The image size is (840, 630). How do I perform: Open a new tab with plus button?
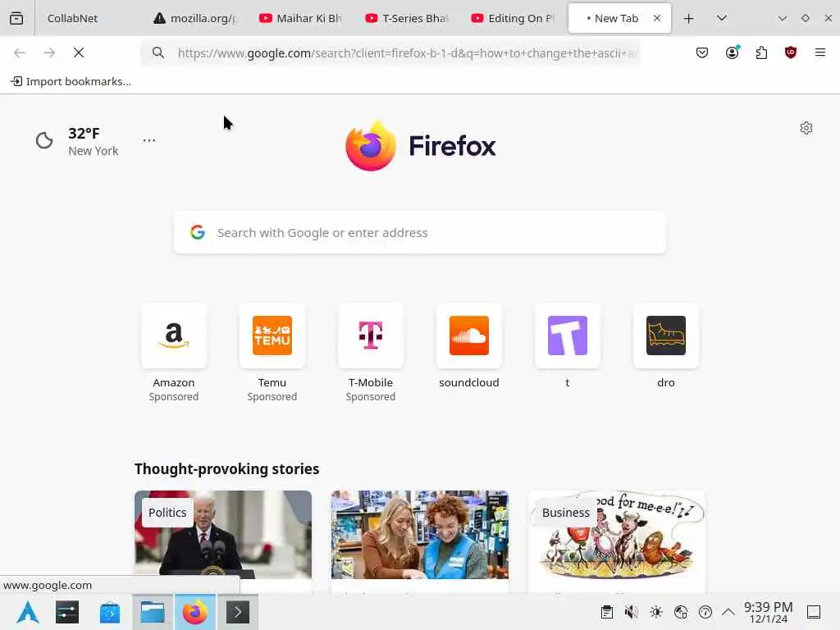point(688,18)
